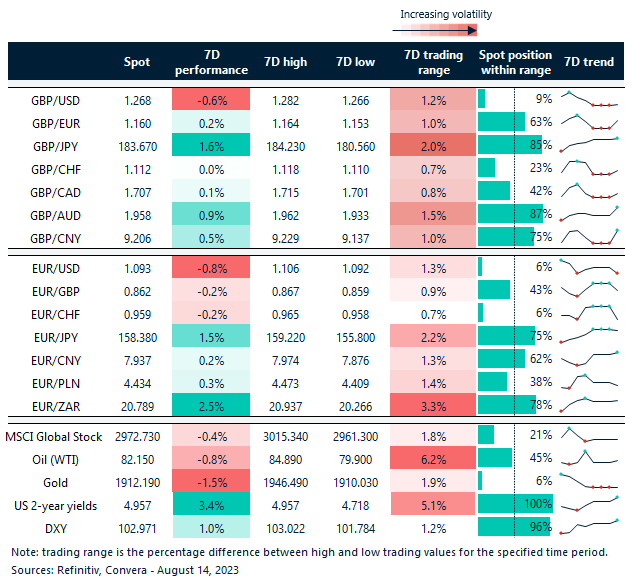The image size is (633, 581).
Task: Click GBP/CAD 7D low value 1.701
Action: [355, 193]
